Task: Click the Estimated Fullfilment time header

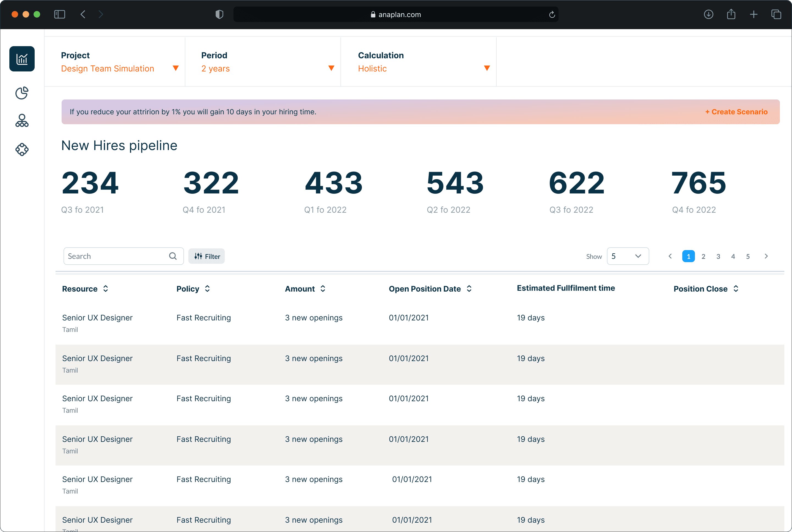Action: 566,288
